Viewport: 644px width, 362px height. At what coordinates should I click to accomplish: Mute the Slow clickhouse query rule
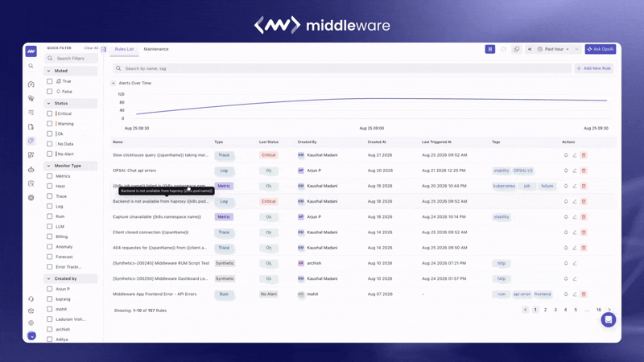(x=566, y=155)
